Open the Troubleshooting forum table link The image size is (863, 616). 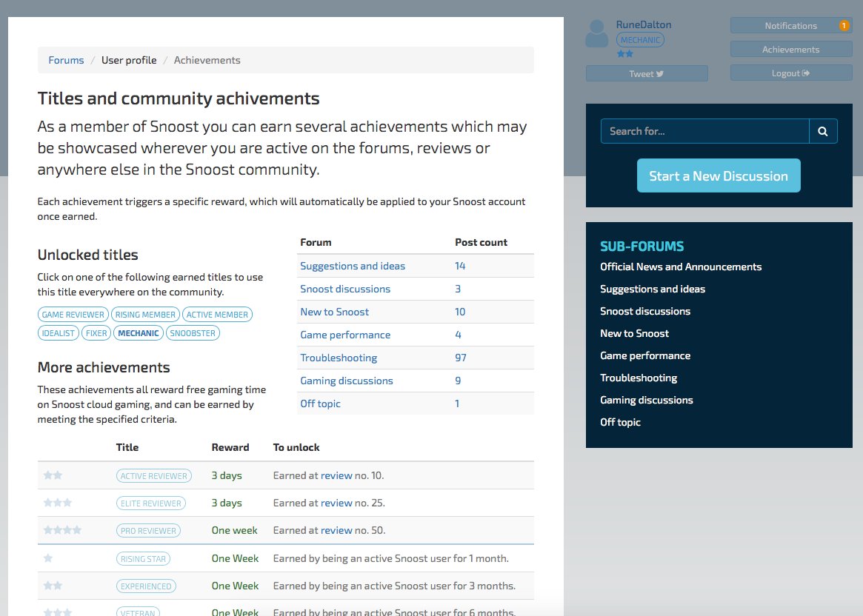pos(339,358)
